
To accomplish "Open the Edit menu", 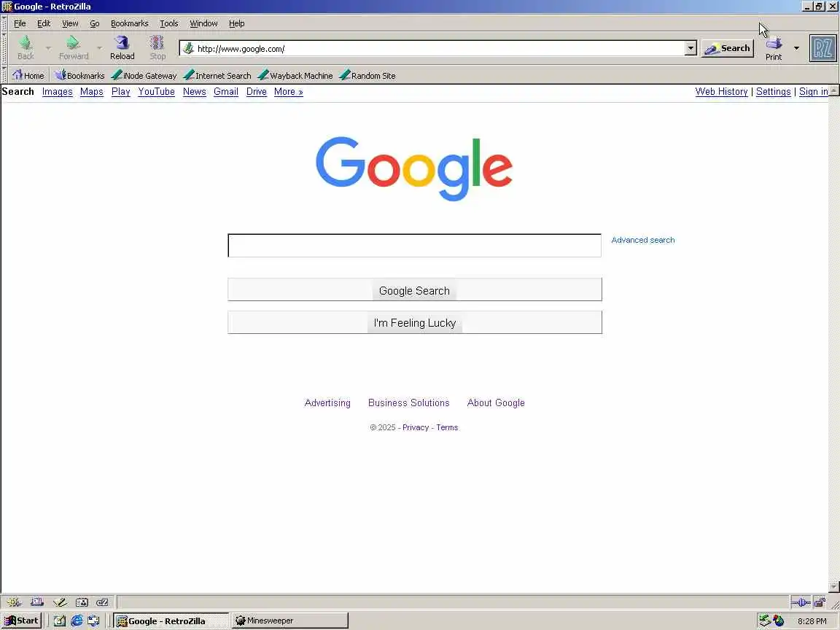I will (44, 23).
